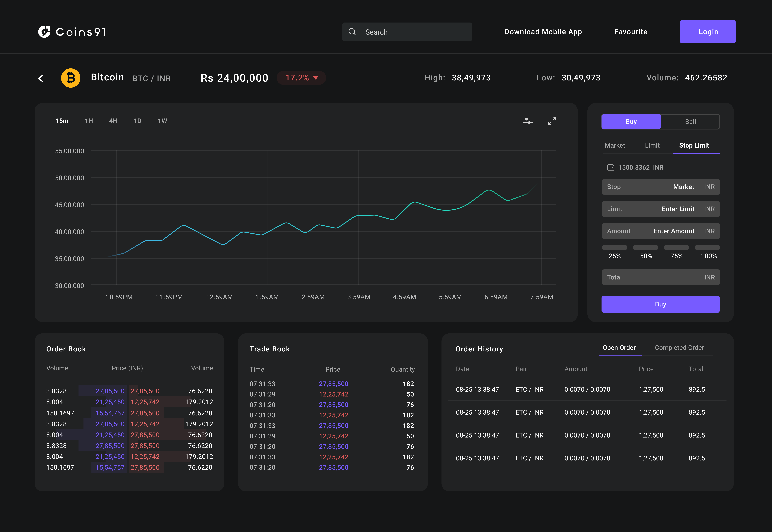Click Order Book first row volume 3.8328
772x532 pixels.
point(56,391)
